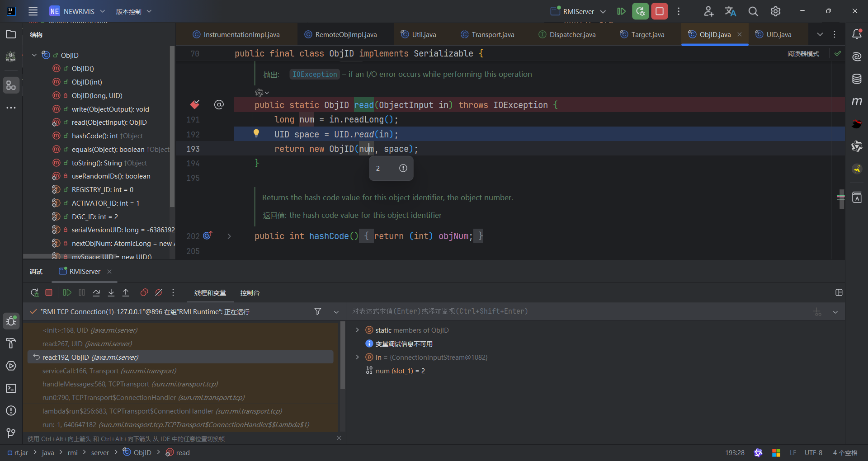Screen dimensions: 868x461
Task: Click Step Out in debug toolbar
Action: point(126,293)
